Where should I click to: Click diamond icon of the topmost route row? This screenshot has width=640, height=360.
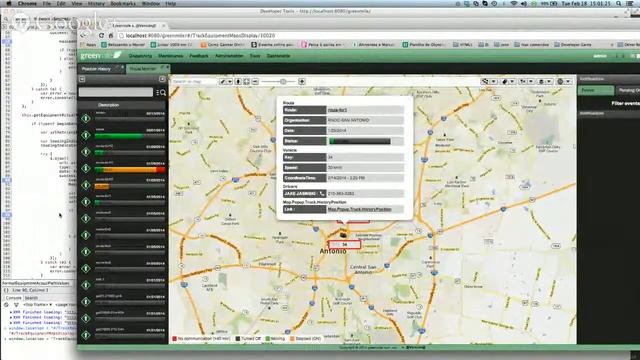point(86,118)
